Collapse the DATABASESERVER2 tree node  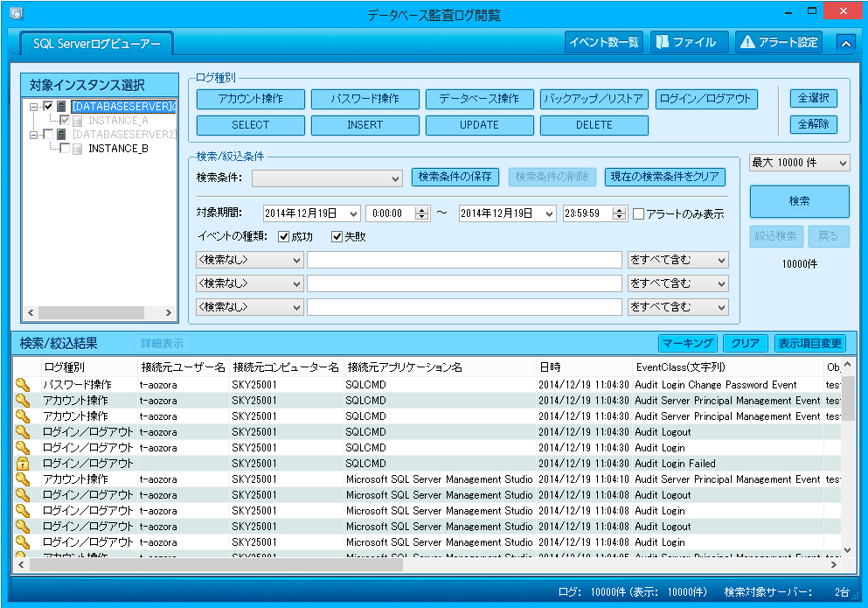coord(34,135)
